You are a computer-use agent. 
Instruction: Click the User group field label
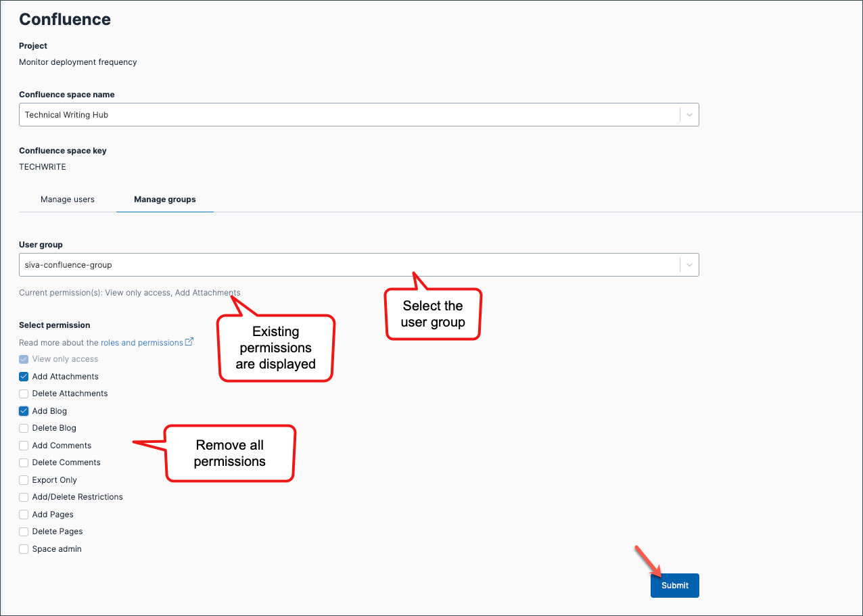pyautogui.click(x=41, y=245)
